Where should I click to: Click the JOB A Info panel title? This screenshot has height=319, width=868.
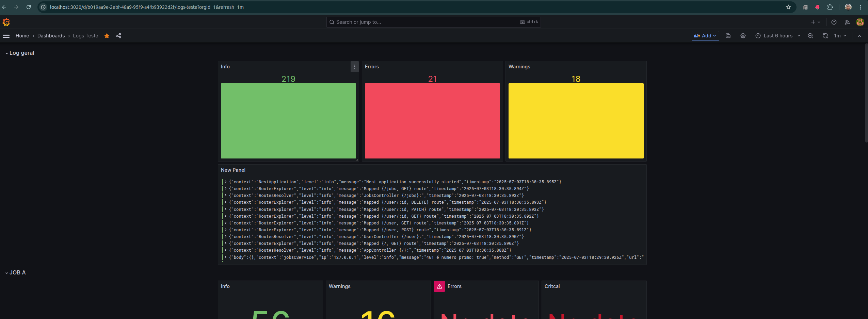click(x=225, y=286)
